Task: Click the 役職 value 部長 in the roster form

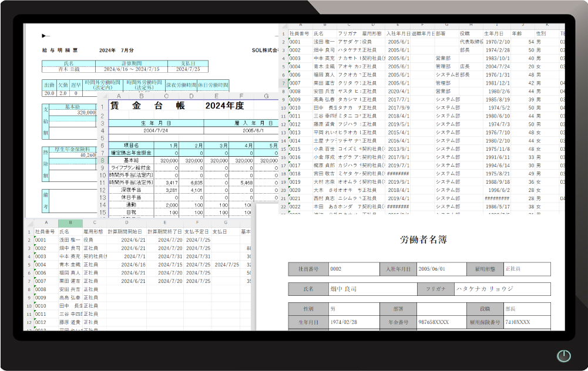Action: [x=518, y=309]
